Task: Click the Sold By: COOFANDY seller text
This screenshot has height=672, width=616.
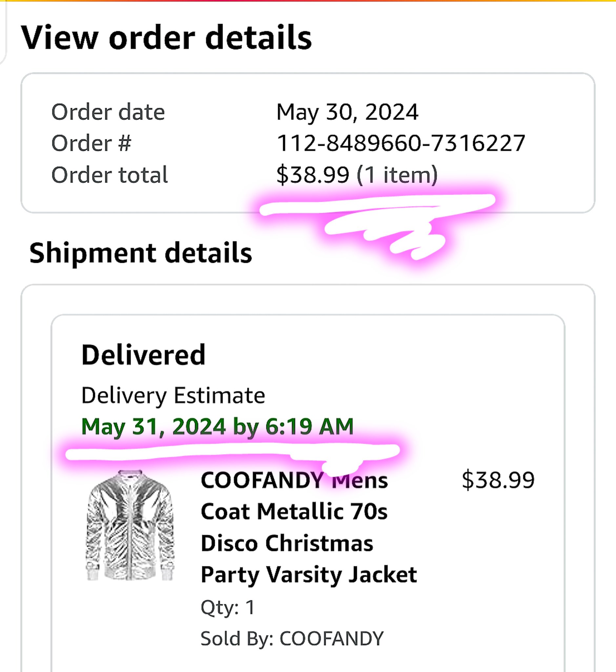Action: click(x=292, y=639)
